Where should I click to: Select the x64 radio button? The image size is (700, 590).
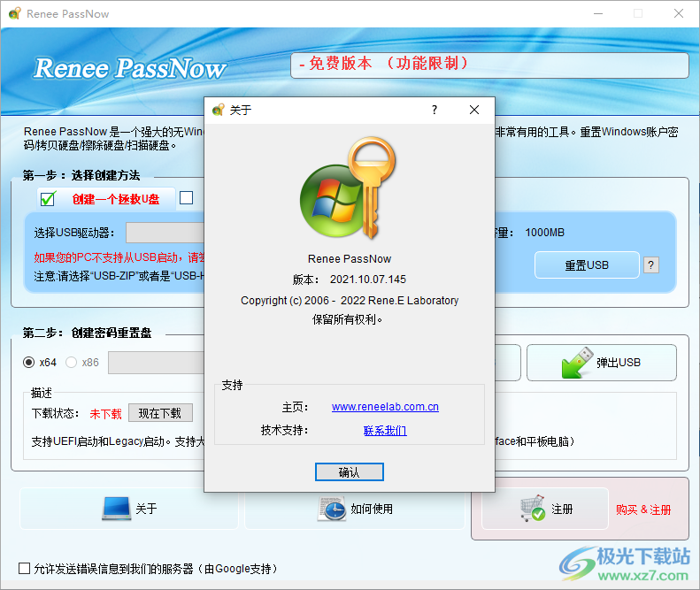(x=28, y=362)
